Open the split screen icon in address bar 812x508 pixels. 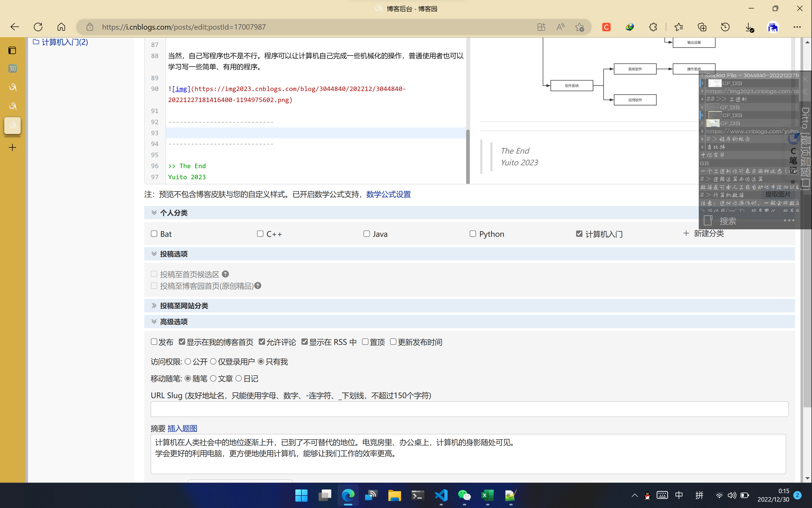coord(541,27)
